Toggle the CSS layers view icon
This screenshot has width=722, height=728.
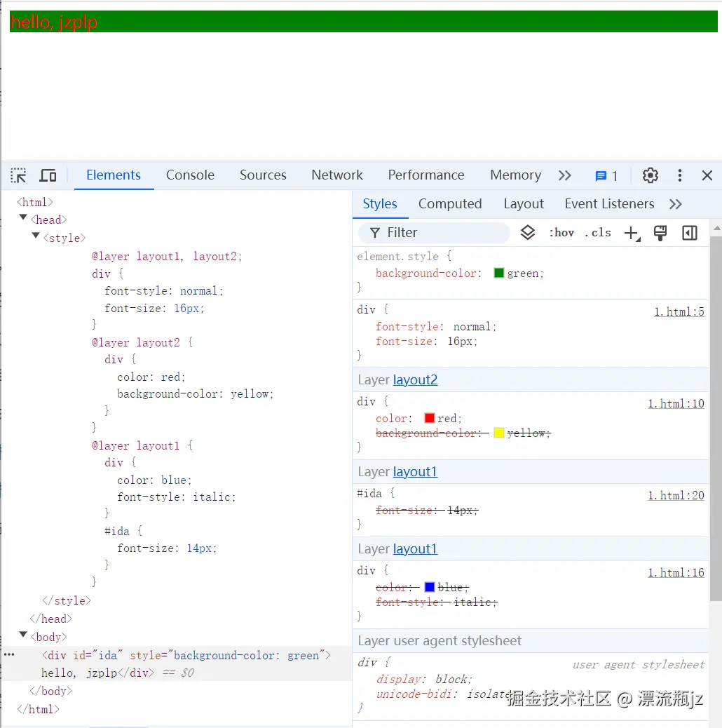click(x=528, y=233)
